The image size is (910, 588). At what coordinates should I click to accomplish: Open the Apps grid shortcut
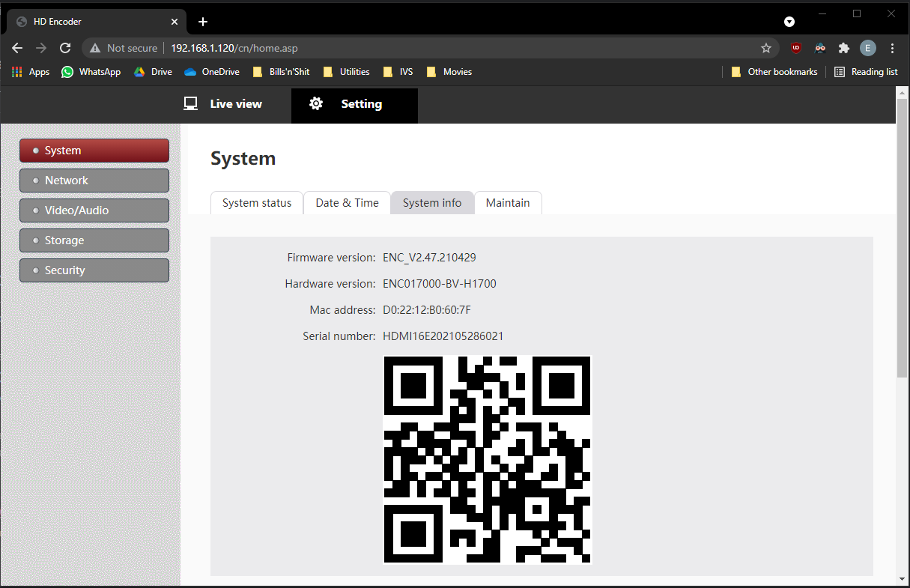(31, 72)
